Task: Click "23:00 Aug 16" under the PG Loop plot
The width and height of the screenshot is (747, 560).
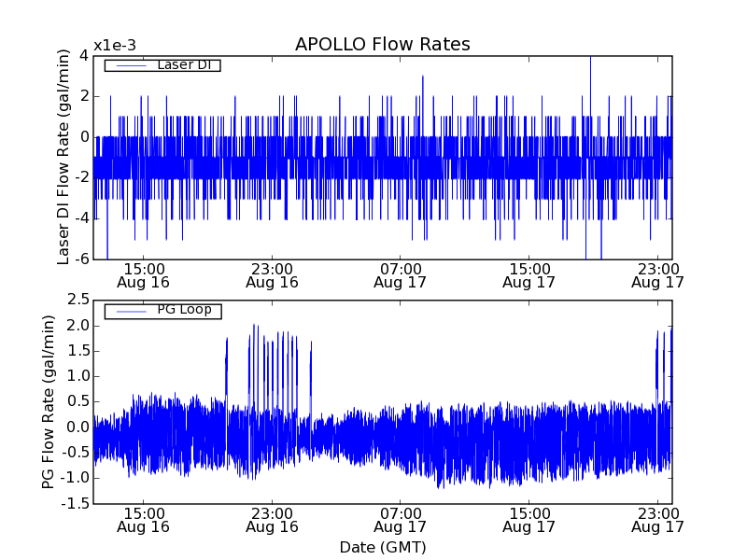Action: click(x=272, y=521)
